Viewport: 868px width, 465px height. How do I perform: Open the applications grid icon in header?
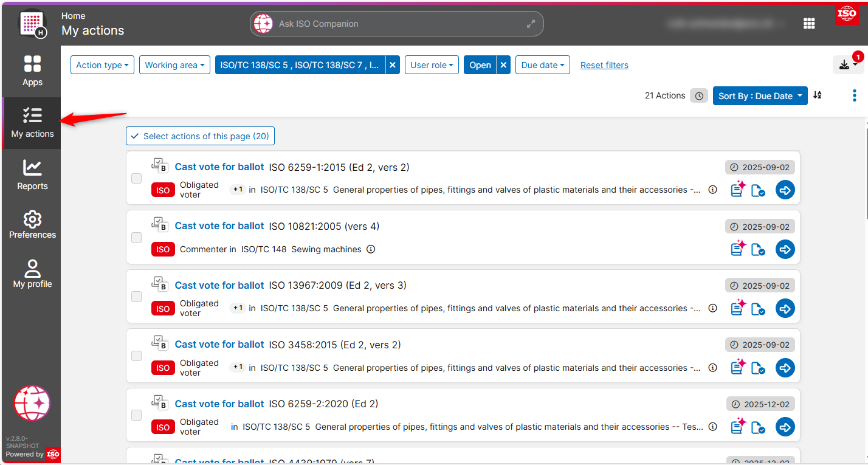pos(809,23)
